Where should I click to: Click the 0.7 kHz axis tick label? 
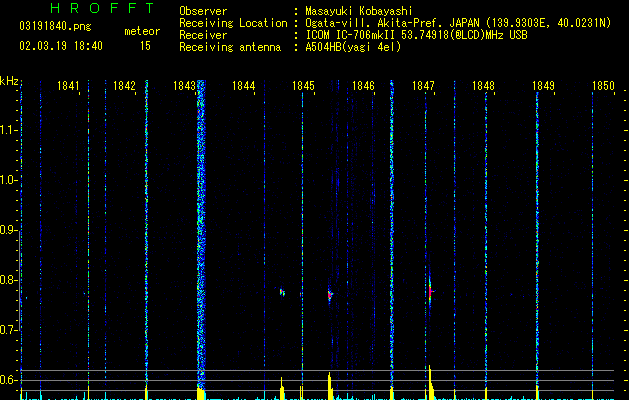[8, 330]
